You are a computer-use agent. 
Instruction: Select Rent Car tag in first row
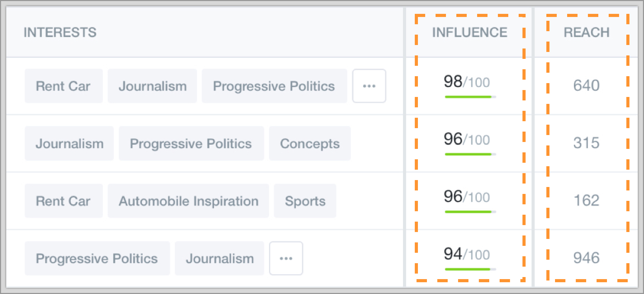tap(63, 86)
